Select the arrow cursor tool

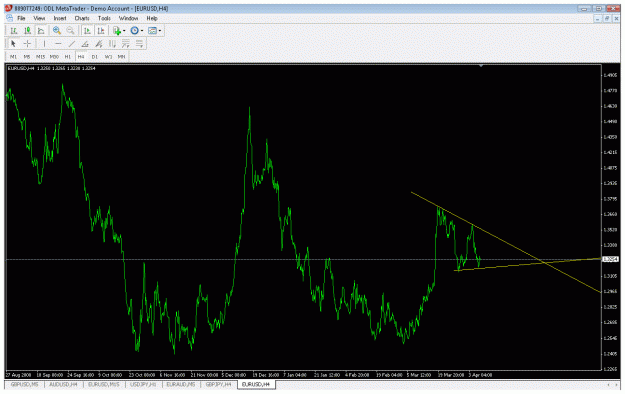coord(14,43)
